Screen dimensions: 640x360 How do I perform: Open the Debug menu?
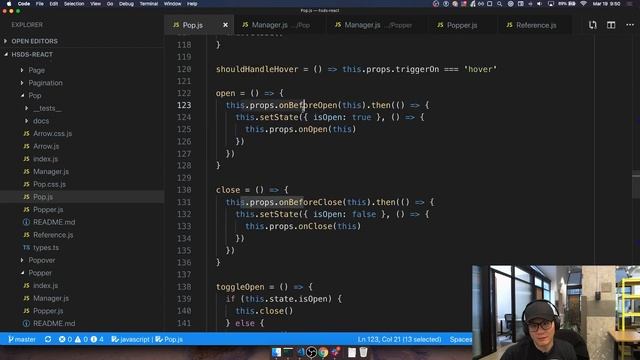click(126, 4)
